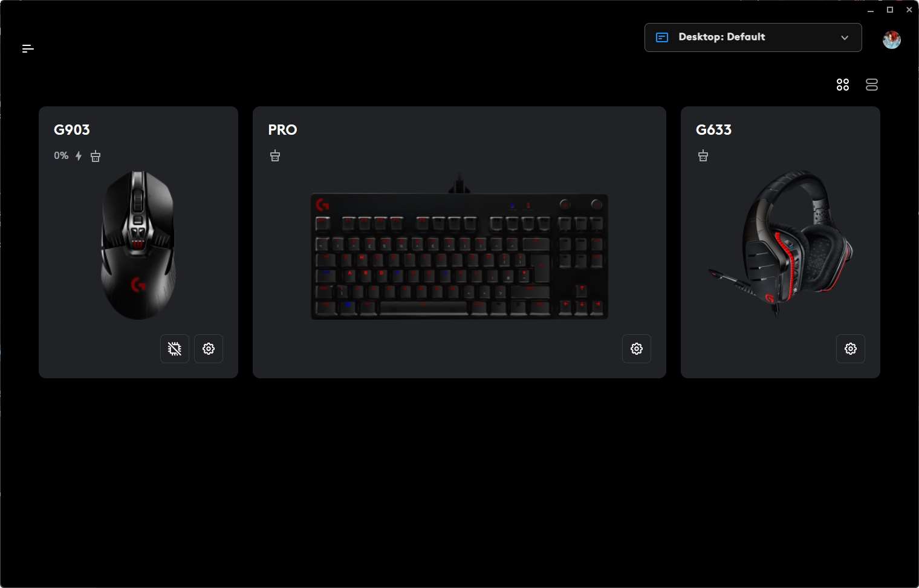Viewport: 919px width, 588px height.
Task: Click the profile dropdown chevron arrow
Action: pyautogui.click(x=845, y=37)
